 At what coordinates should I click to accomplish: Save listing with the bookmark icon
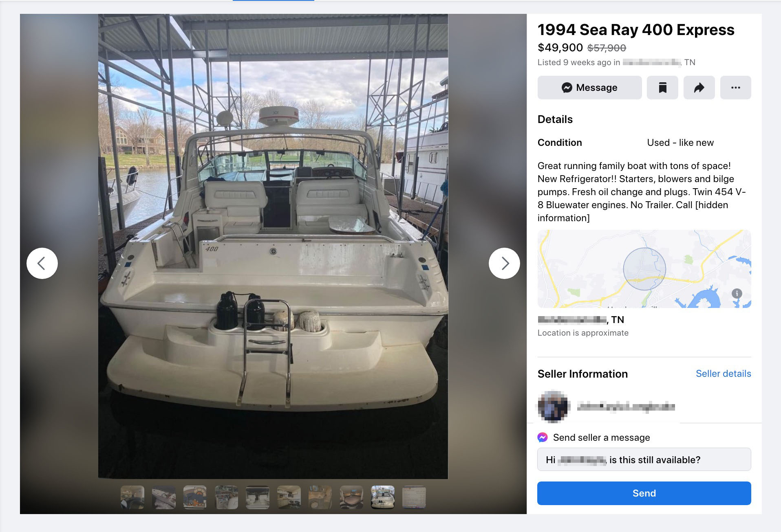click(662, 88)
